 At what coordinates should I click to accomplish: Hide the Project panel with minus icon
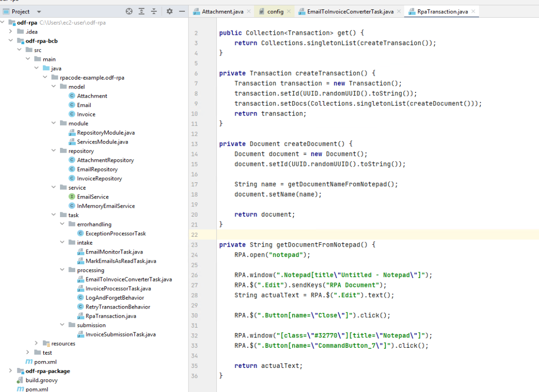coord(182,11)
